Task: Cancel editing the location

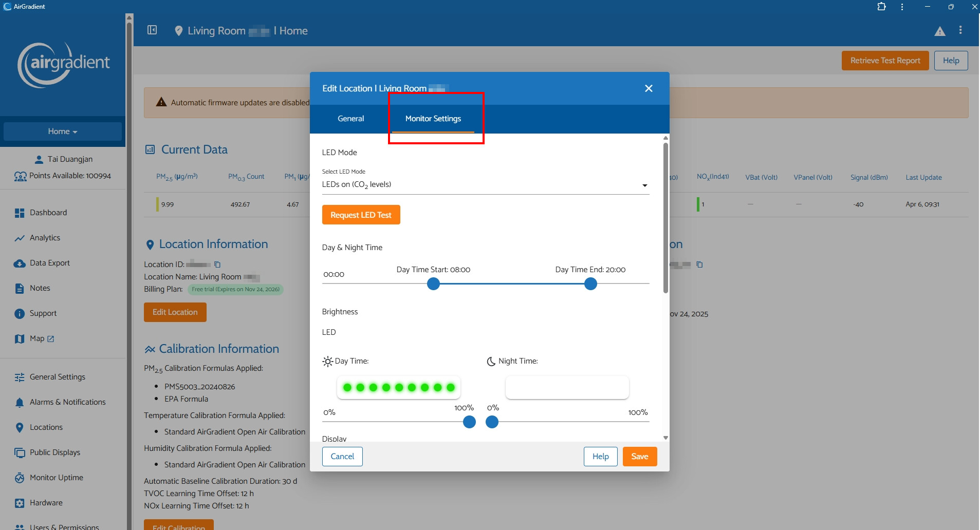Action: tap(342, 457)
